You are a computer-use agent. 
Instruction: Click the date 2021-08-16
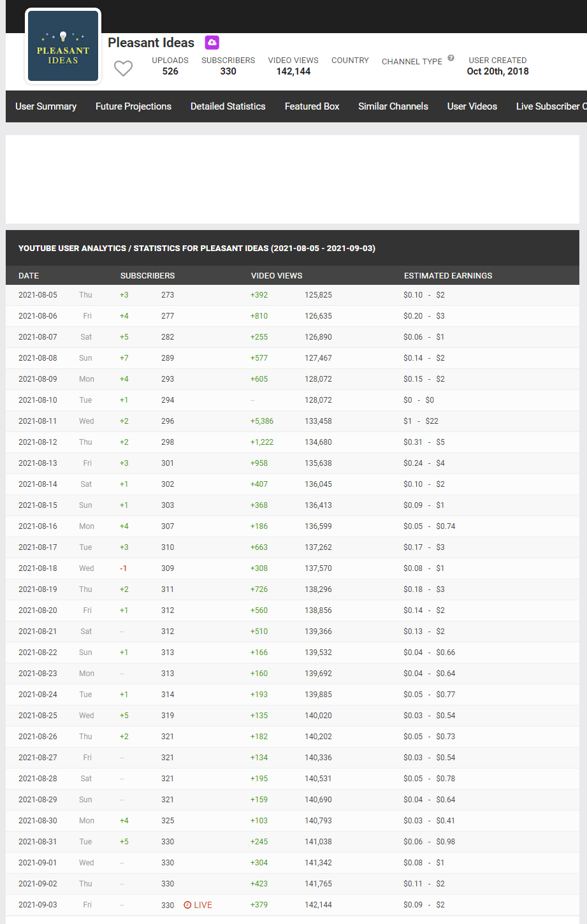pyautogui.click(x=38, y=526)
